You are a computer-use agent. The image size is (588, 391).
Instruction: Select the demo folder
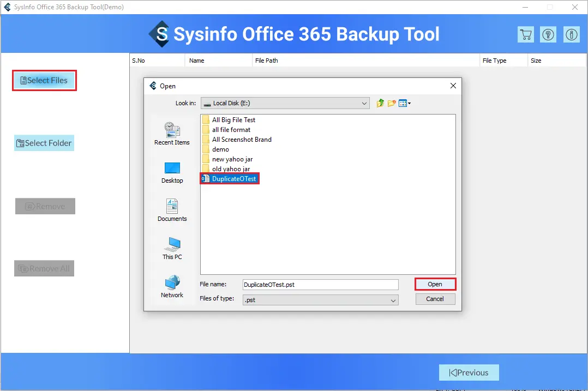click(x=215, y=149)
